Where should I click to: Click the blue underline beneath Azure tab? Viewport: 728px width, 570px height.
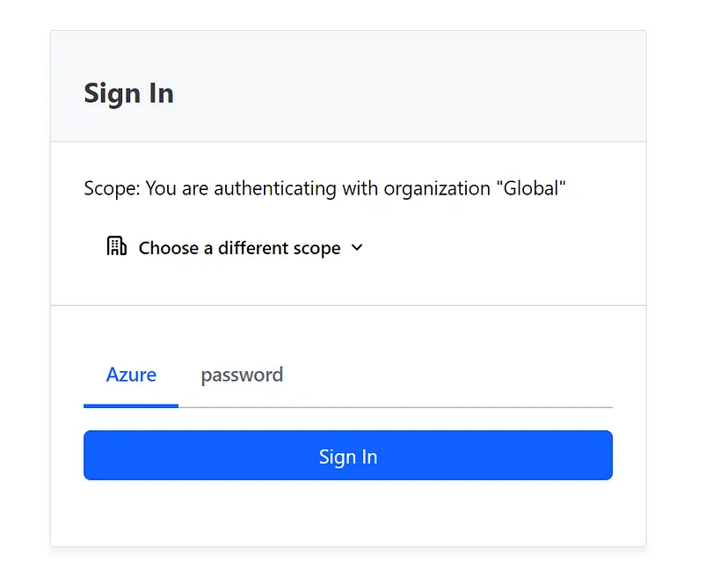[x=131, y=406]
